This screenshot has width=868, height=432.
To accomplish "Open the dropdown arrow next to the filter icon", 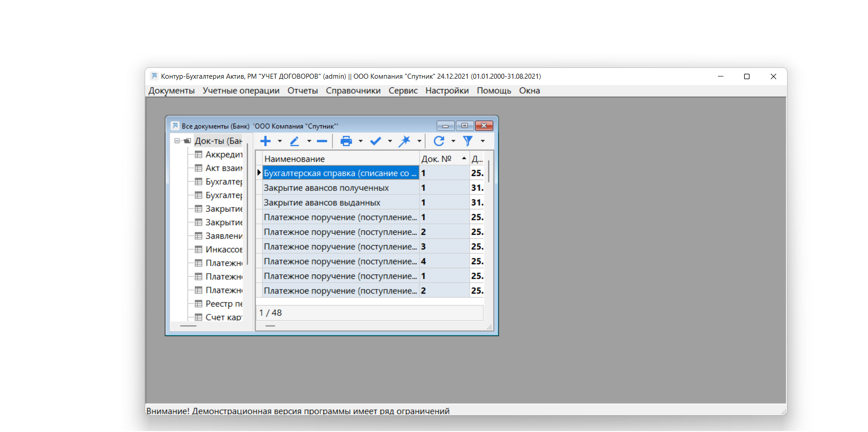I will pos(483,141).
